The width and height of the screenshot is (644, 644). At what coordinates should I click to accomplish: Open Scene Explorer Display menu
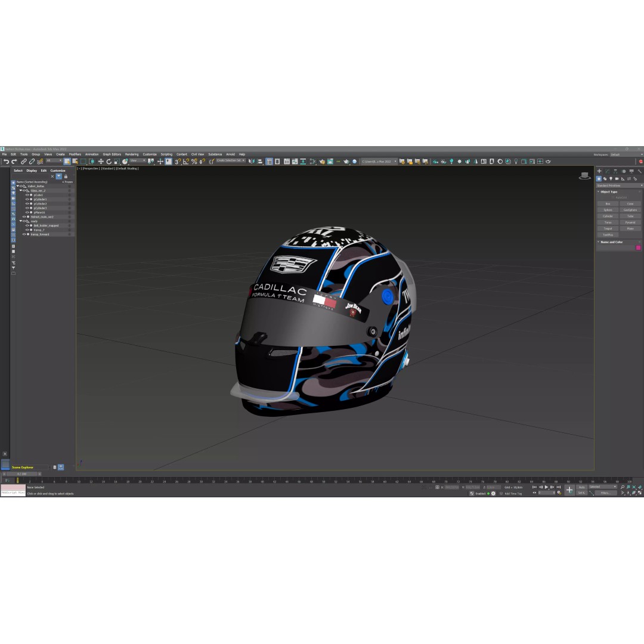click(x=32, y=171)
